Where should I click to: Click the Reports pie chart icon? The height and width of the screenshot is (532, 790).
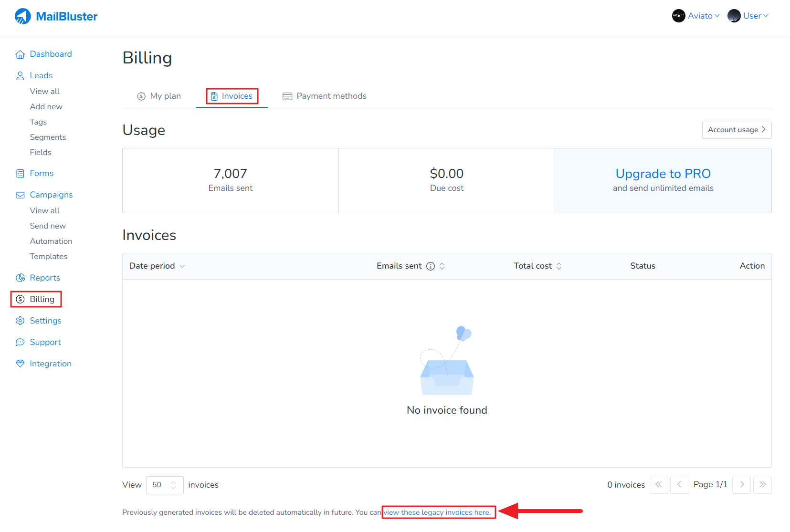click(x=20, y=278)
